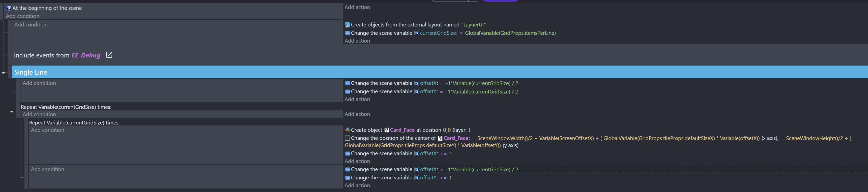
Task: Click the 'SceneWindowWidth()/2 + Variable(ScreenOffsetX)' expression
Action: [x=535, y=138]
